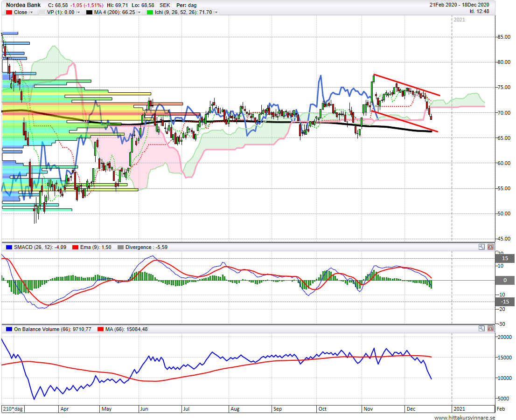Click 'Ichi (9, 26, 52, 26): 71.70' label
Screen dimensions: 516x420
click(183, 12)
